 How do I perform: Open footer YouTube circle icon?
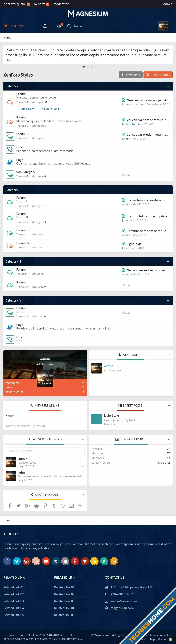[x=46, y=561]
